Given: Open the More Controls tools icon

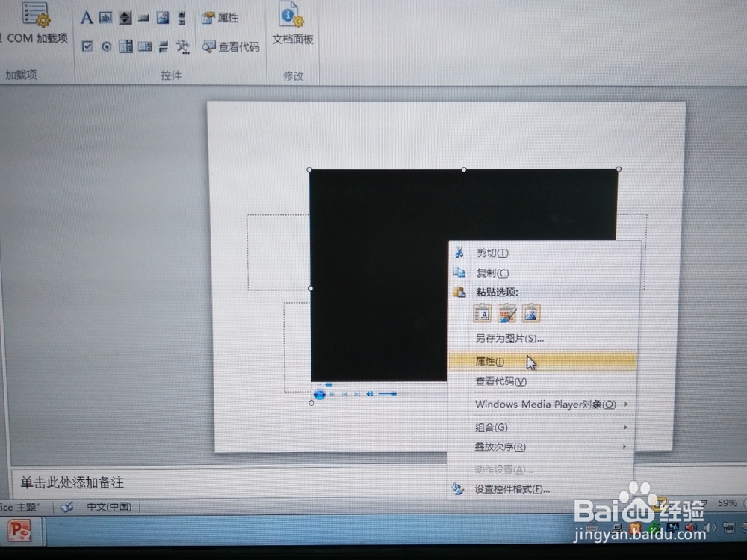Looking at the screenshot, I should pyautogui.click(x=182, y=46).
